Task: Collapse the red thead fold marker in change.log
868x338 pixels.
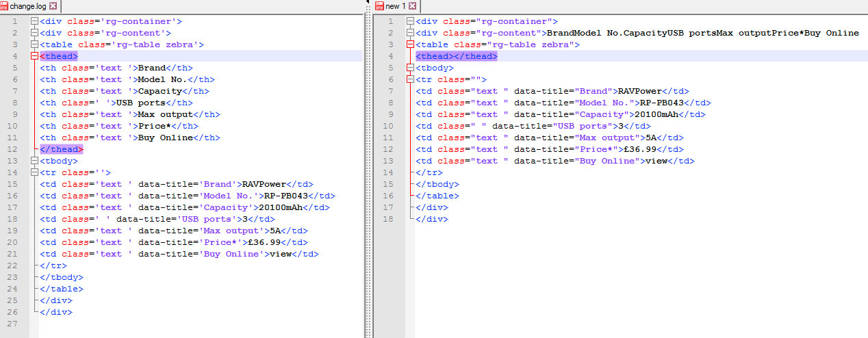Action: pos(34,56)
